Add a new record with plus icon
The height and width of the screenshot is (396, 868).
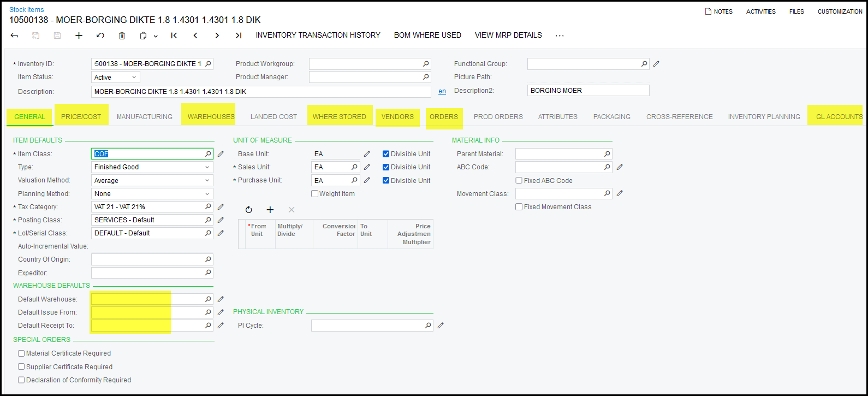pyautogui.click(x=79, y=36)
